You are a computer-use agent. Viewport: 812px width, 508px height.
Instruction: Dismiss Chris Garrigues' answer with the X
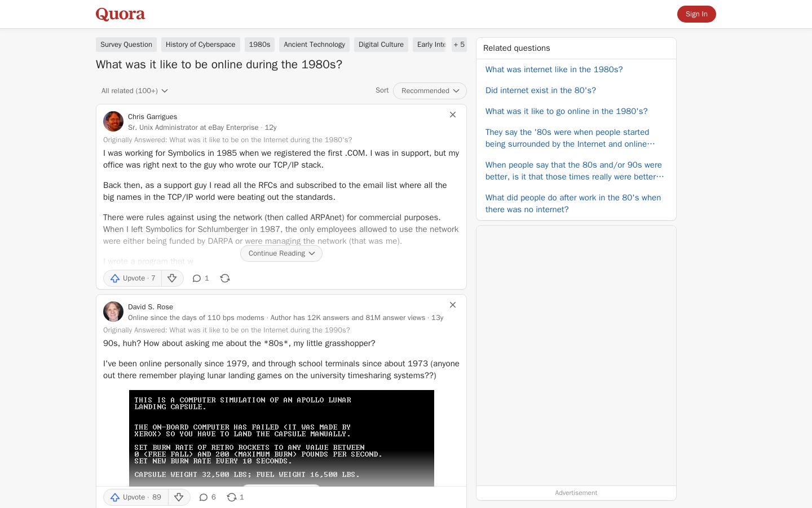tap(453, 115)
